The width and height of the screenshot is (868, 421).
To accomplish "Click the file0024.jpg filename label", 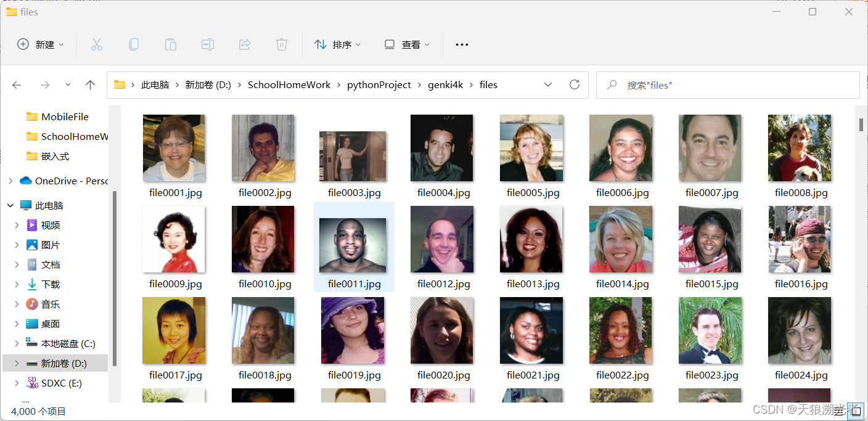I will pos(801,375).
